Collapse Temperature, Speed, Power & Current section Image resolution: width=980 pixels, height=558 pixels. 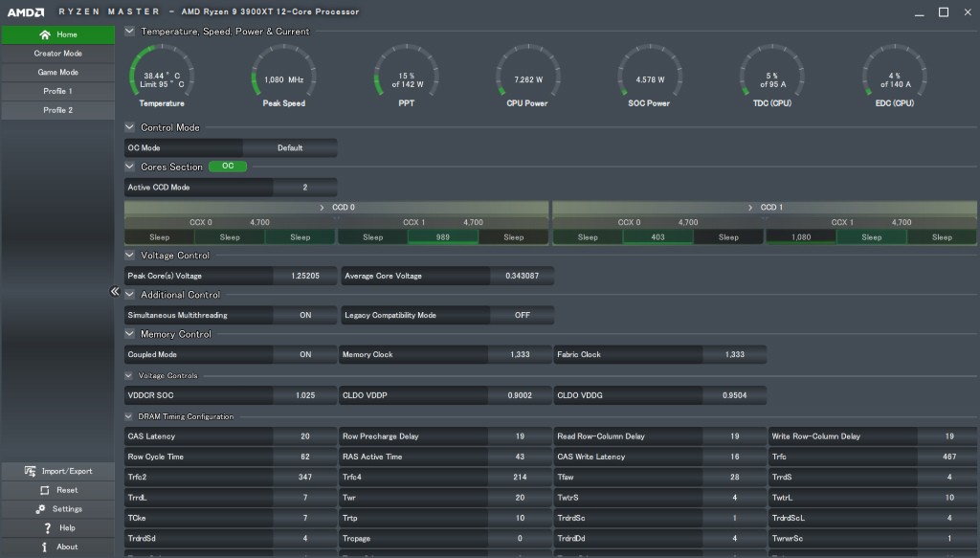pyautogui.click(x=130, y=32)
